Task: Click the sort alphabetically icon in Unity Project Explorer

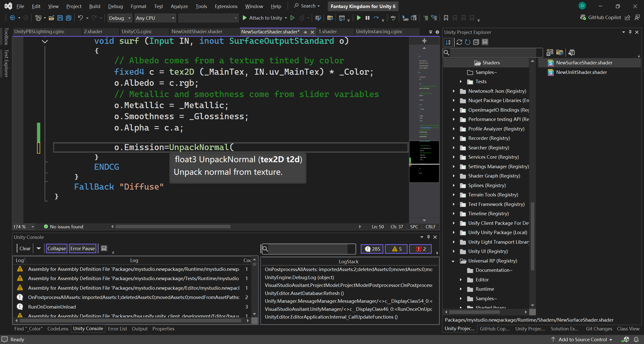Action: (448, 42)
